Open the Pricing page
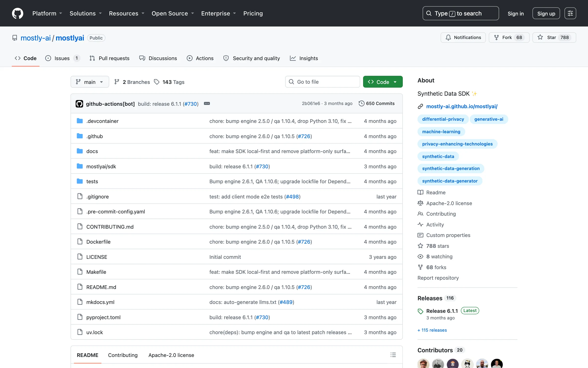 pos(253,13)
